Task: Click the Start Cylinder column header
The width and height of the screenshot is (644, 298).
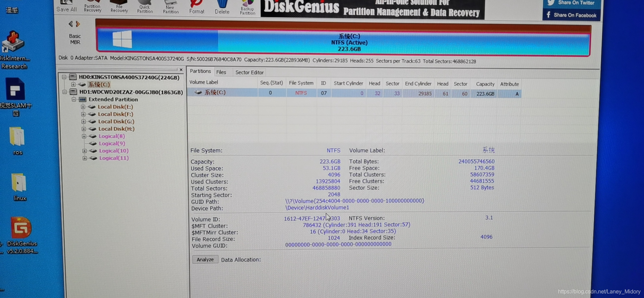Action: 348,83
